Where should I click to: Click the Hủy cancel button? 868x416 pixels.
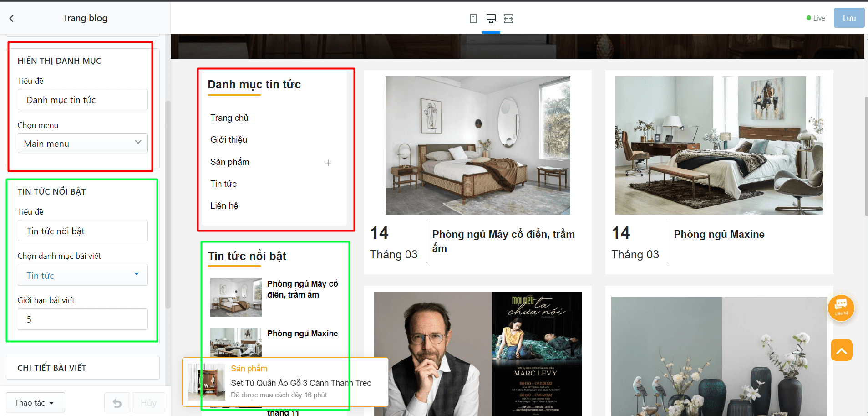point(148,403)
